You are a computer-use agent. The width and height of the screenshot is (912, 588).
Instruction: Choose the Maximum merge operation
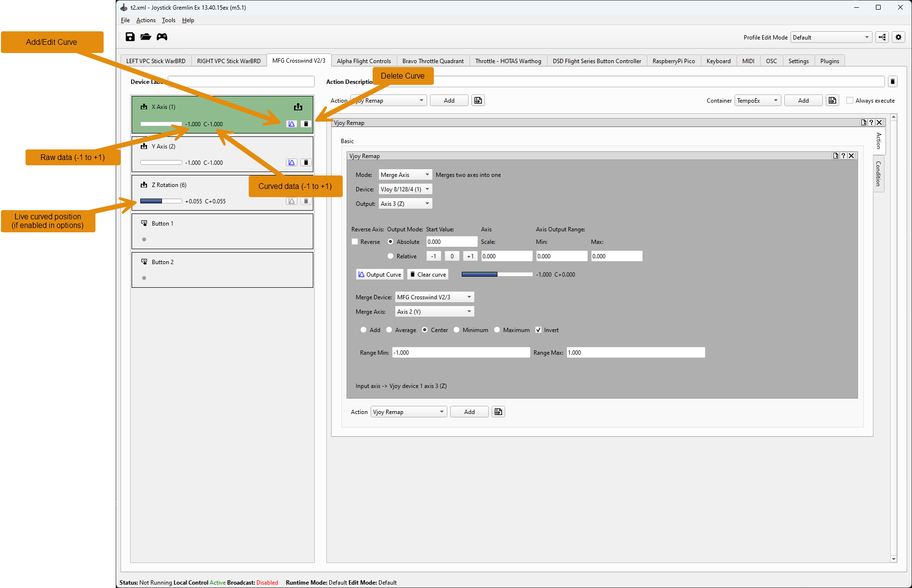[x=497, y=330]
